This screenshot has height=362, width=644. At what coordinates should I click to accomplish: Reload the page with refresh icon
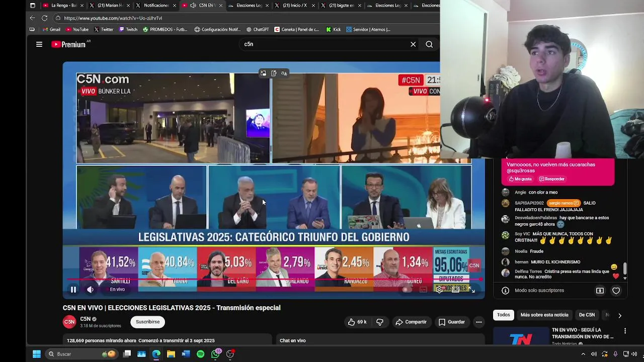pyautogui.click(x=45, y=18)
